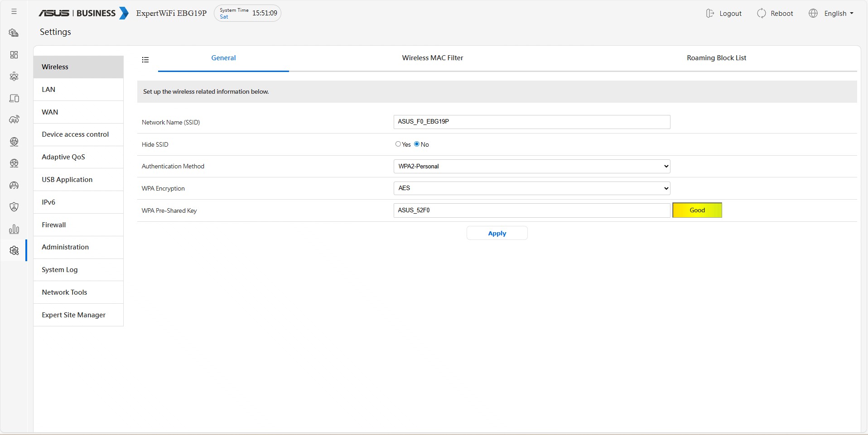
Task: Open Adaptive QoS settings
Action: [x=78, y=157]
